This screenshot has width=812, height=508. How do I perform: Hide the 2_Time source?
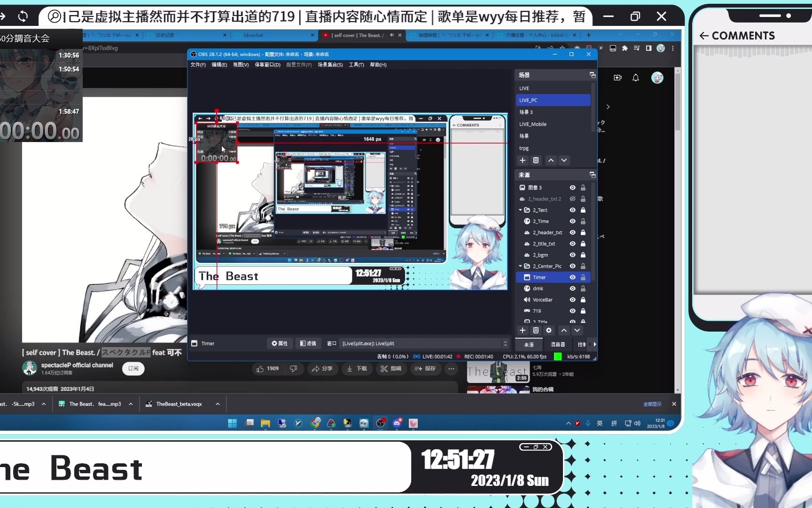click(x=572, y=221)
